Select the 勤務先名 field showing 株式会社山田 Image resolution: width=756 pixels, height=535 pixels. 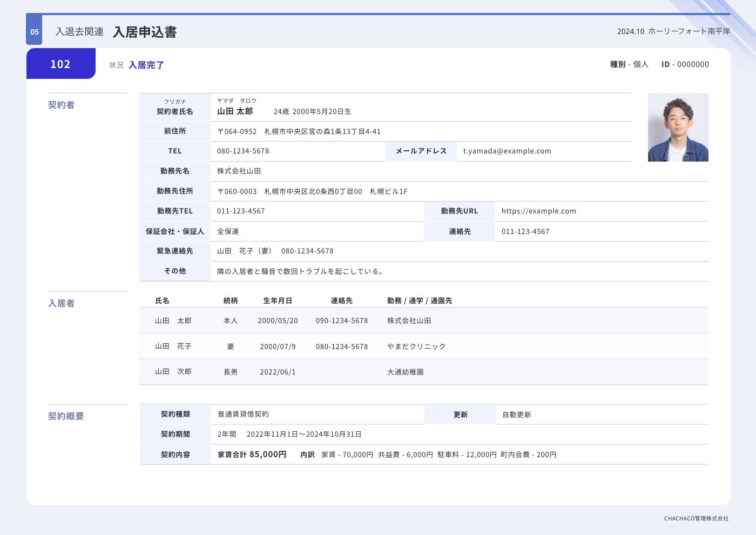pyautogui.click(x=239, y=171)
